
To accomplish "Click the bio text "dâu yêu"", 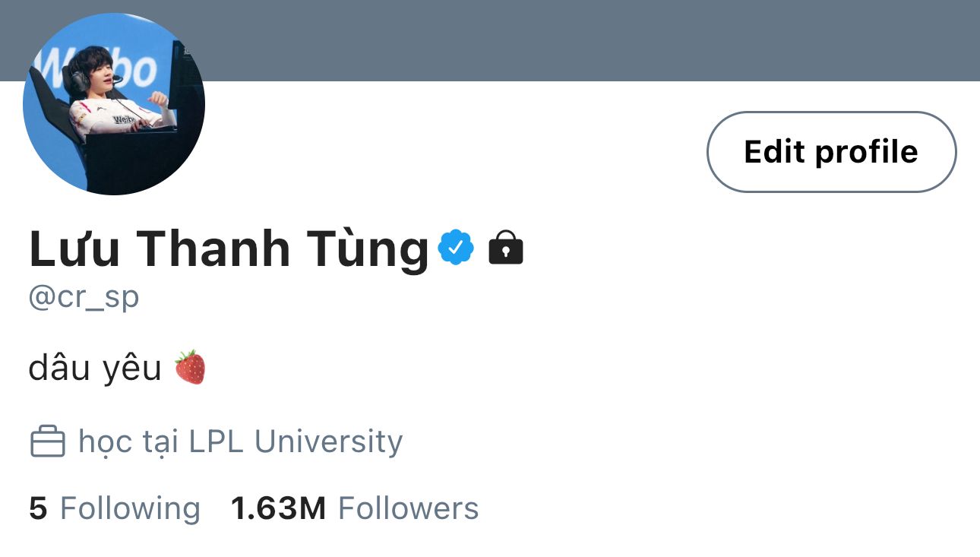I will tap(95, 369).
